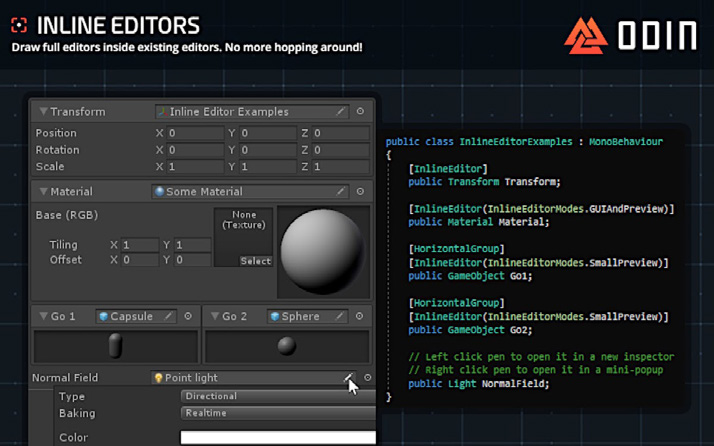The width and height of the screenshot is (714, 446).
Task: Collapse the Go 2 foldout arrow
Action: click(215, 316)
